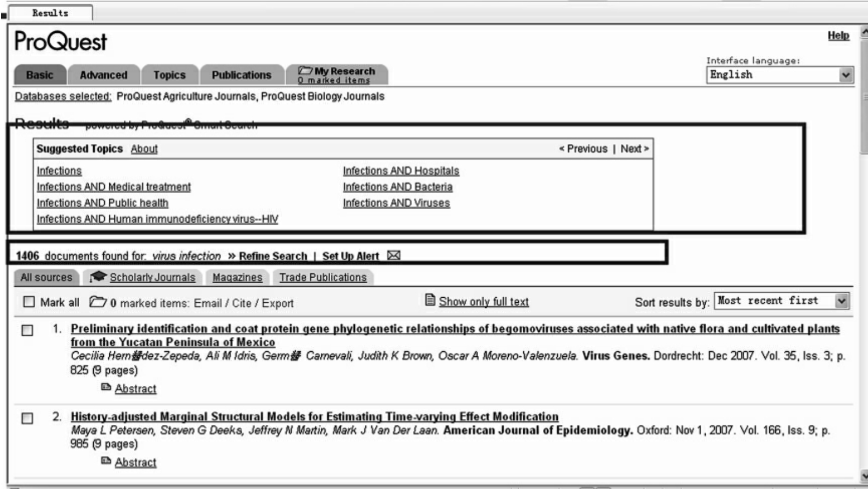The height and width of the screenshot is (489, 868).
Task: Select the All sources tab
Action: point(46,277)
